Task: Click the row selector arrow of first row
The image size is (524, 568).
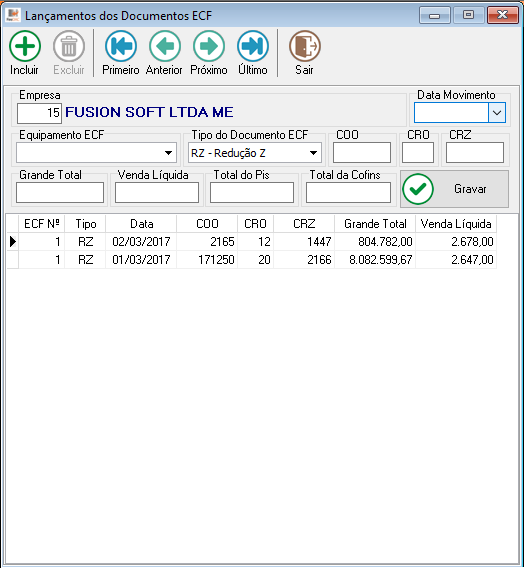Action: tap(13, 242)
